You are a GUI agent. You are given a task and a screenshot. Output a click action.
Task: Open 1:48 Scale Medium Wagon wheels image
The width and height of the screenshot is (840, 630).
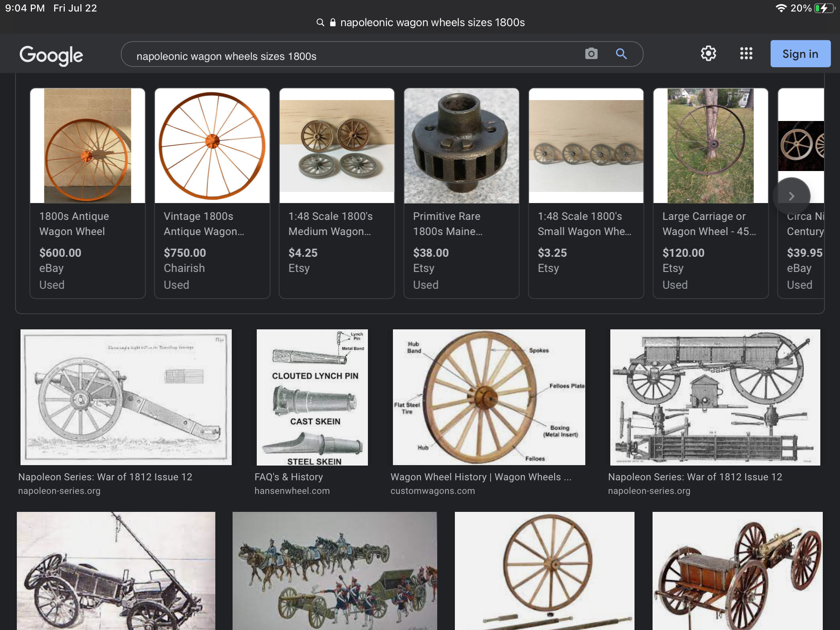(x=337, y=146)
